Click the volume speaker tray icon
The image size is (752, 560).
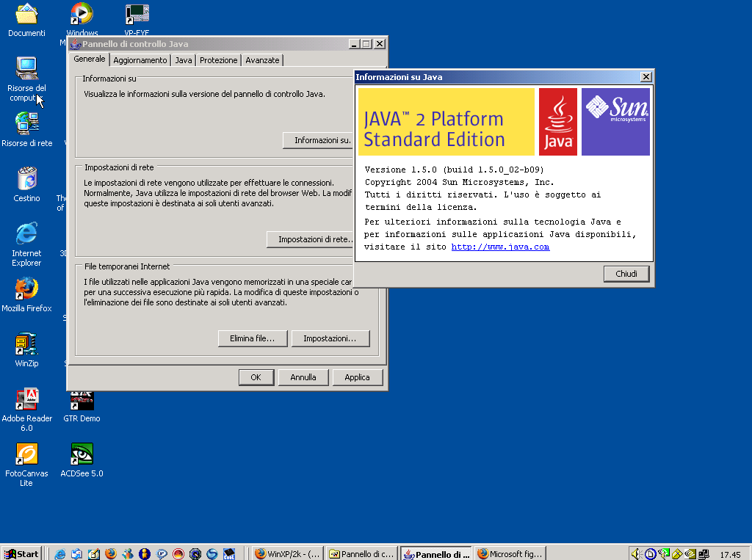pos(637,554)
